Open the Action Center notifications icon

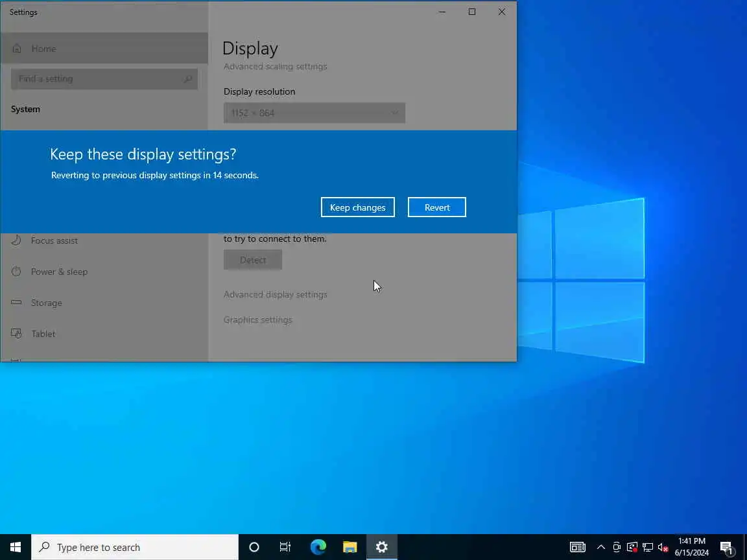click(x=726, y=547)
